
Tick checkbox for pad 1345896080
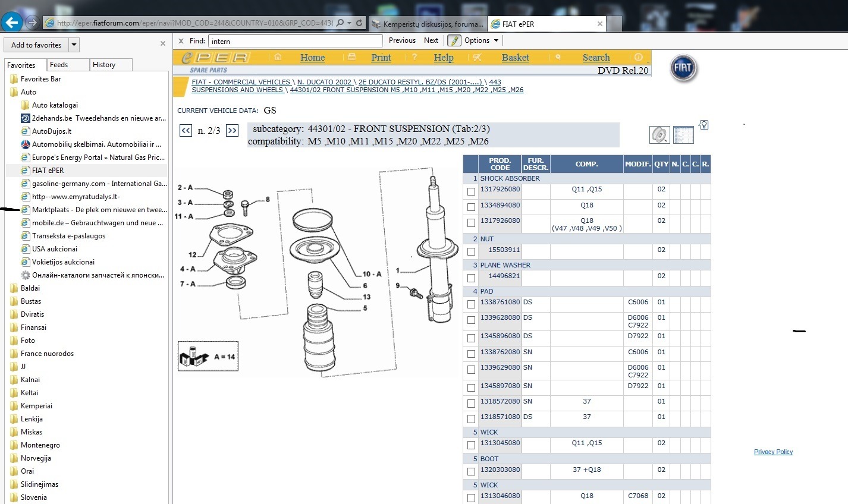472,338
